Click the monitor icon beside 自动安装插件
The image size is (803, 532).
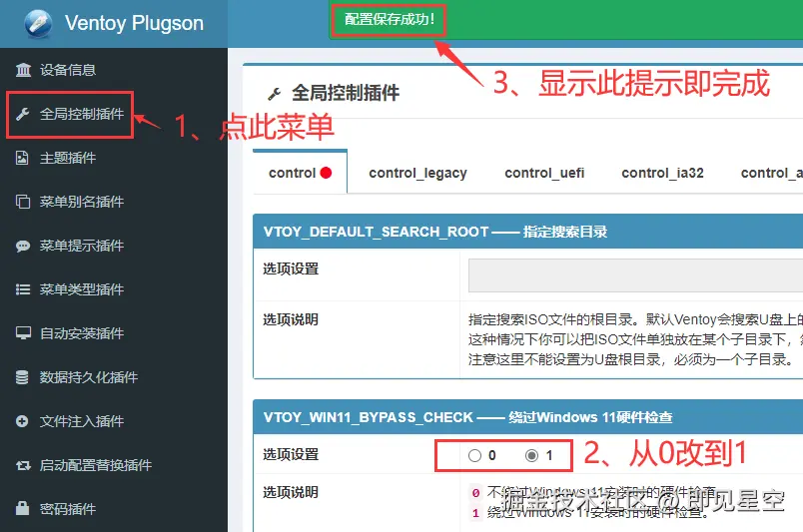(23, 333)
